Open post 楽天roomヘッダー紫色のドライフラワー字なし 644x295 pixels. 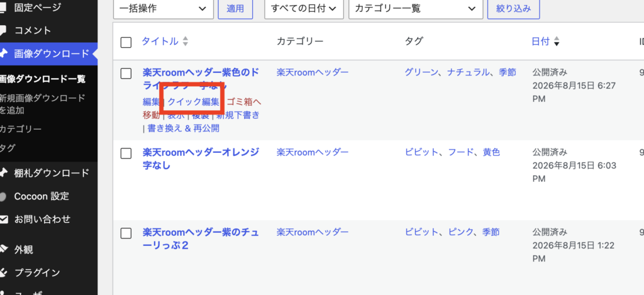pyautogui.click(x=201, y=79)
